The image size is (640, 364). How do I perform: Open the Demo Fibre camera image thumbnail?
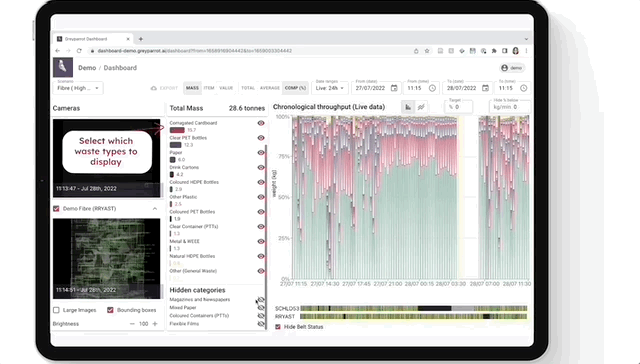(107, 259)
